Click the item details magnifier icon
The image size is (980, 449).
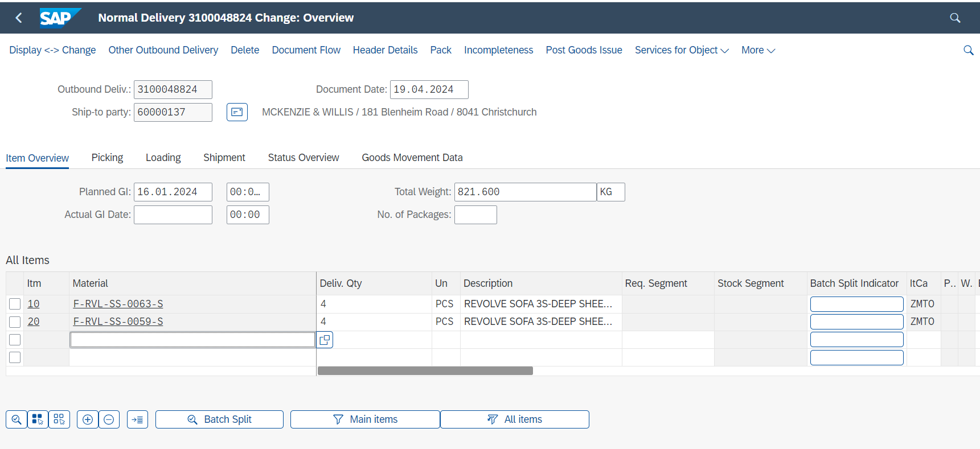[17, 419]
